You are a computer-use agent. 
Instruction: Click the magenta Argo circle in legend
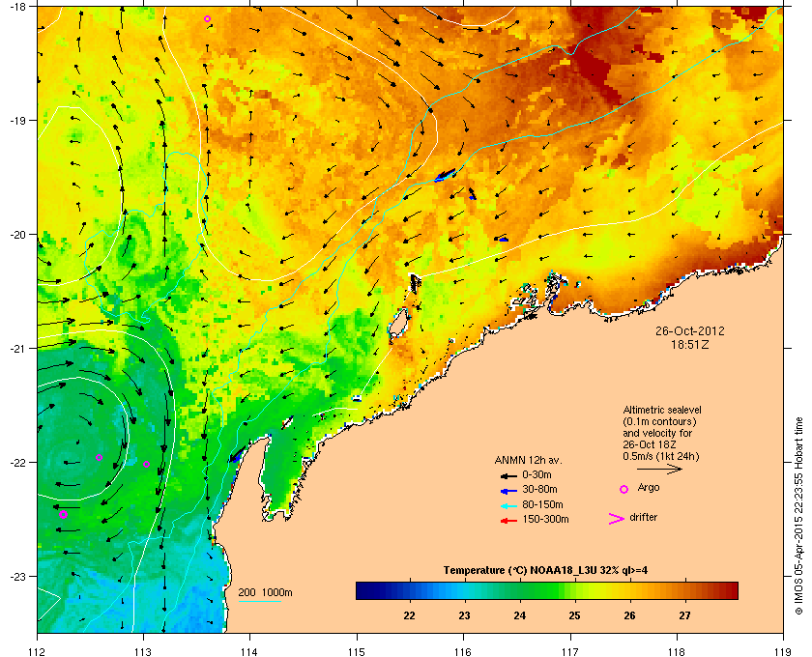[624, 489]
